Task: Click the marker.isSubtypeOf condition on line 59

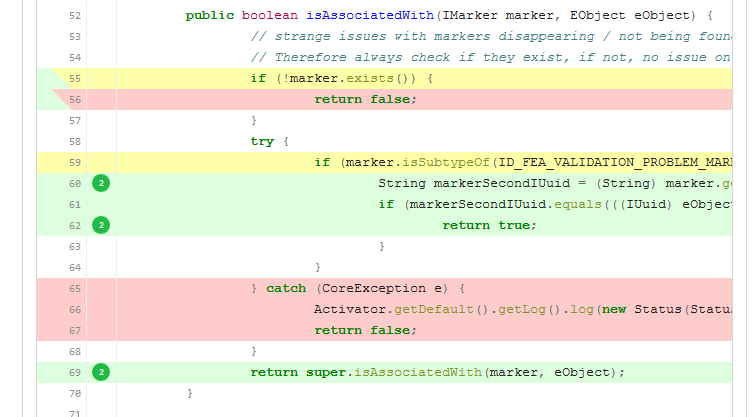Action: 523,162
